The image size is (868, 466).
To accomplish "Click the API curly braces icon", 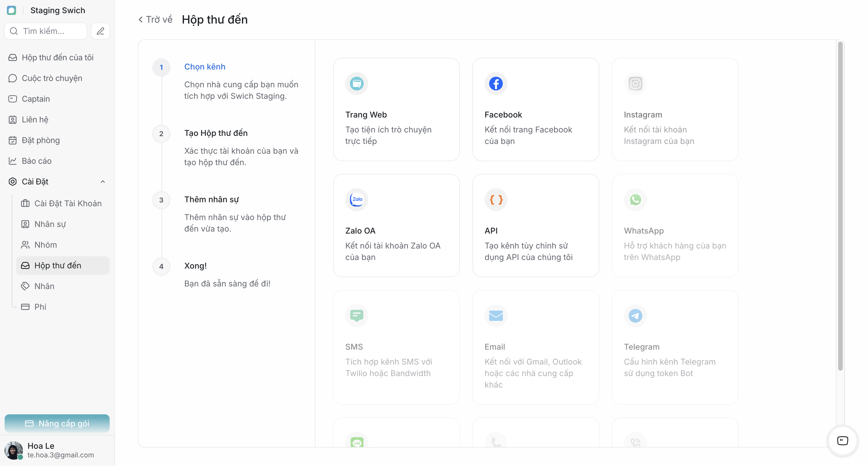I will (496, 200).
